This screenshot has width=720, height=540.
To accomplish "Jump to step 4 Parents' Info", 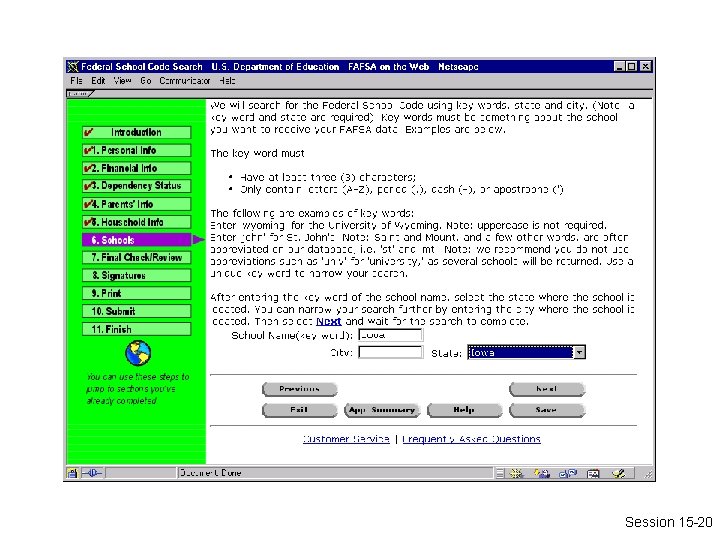I will point(137,204).
